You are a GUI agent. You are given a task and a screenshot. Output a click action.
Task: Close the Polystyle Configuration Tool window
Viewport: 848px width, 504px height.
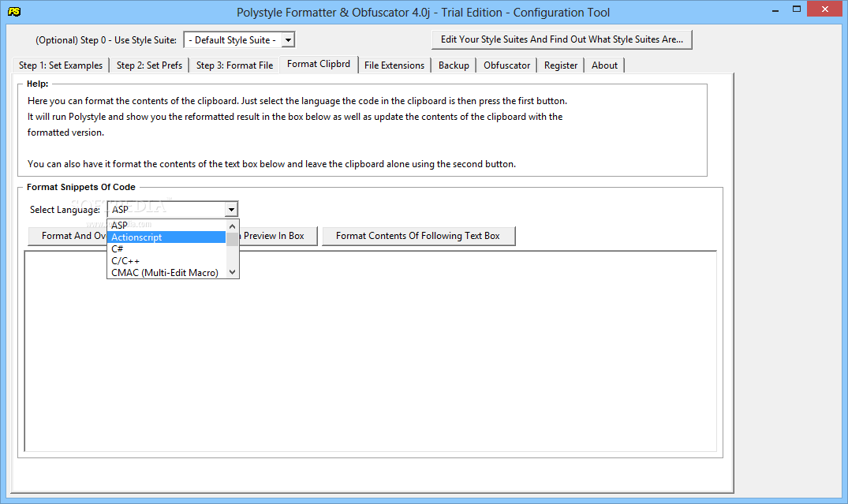825,9
